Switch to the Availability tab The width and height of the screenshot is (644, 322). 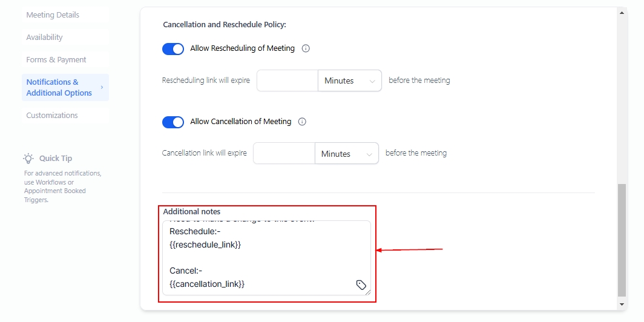[44, 38]
